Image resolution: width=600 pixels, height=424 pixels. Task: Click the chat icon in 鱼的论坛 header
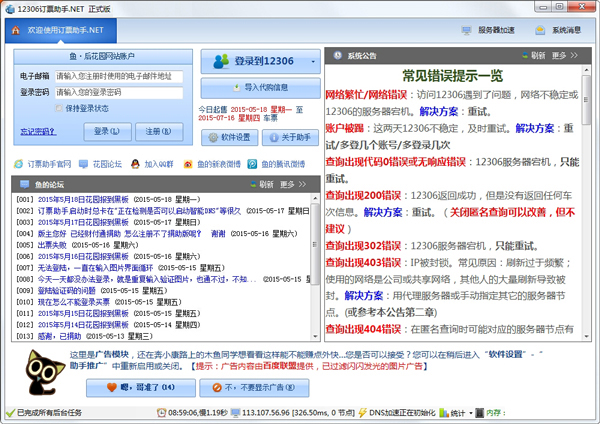pos(24,184)
